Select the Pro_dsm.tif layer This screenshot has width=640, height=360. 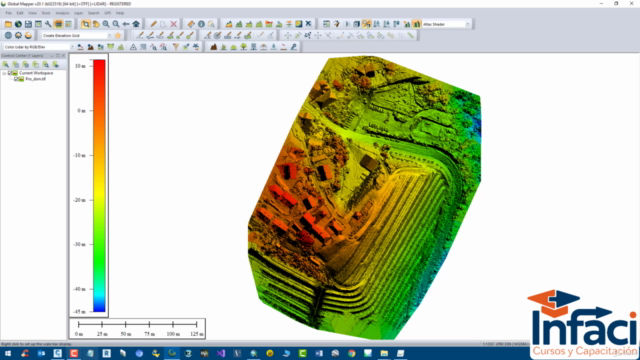point(36,79)
